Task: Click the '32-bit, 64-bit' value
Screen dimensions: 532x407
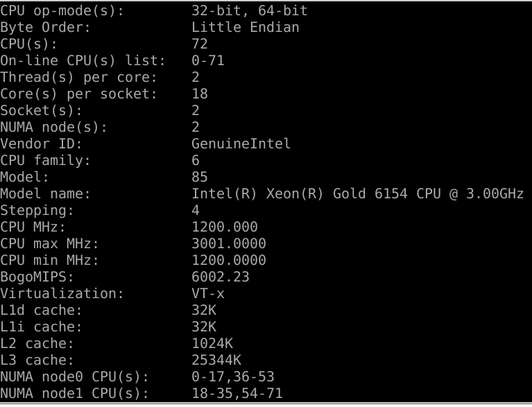Action: point(250,11)
